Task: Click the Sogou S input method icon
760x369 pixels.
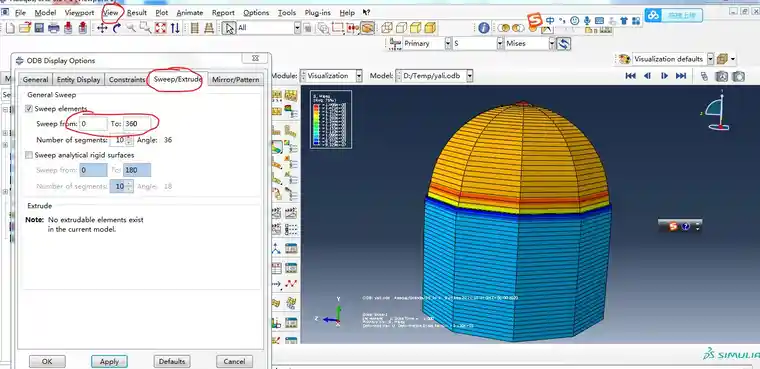Action: click(535, 21)
